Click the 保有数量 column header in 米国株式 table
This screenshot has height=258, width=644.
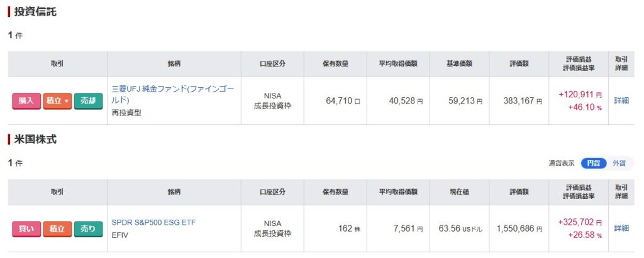click(x=335, y=192)
